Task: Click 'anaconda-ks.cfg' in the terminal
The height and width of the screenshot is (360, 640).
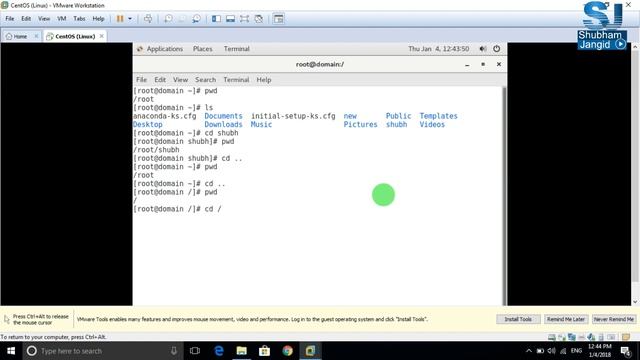Action: [x=165, y=116]
